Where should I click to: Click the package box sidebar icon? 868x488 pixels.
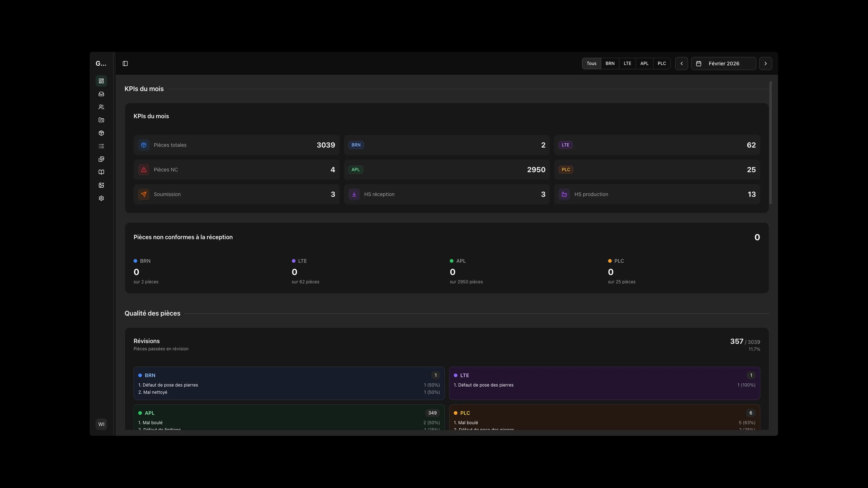click(101, 133)
